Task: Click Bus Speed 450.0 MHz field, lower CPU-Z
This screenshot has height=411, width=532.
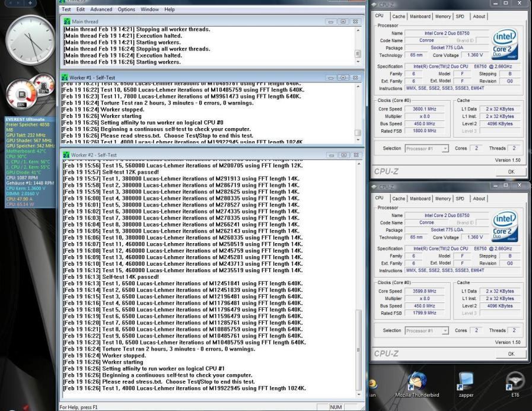Action: 425,306
